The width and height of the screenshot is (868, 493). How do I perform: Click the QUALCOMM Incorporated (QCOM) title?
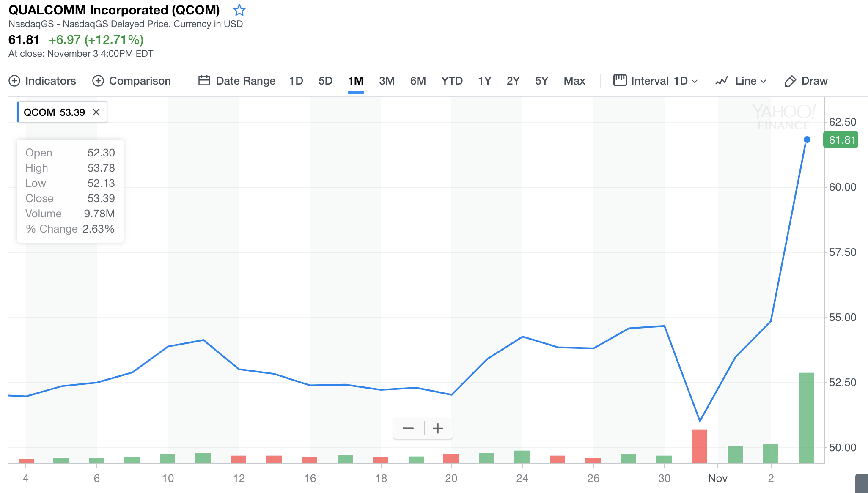pyautogui.click(x=114, y=10)
